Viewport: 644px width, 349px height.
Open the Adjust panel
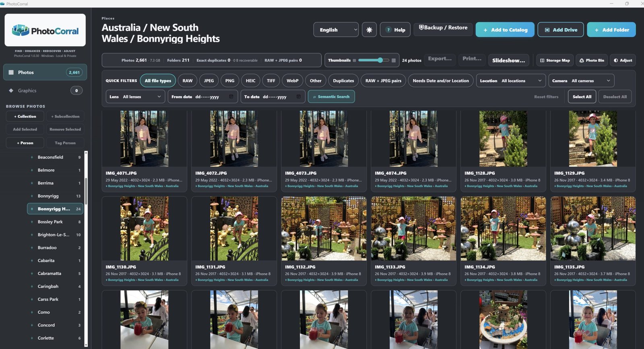623,60
